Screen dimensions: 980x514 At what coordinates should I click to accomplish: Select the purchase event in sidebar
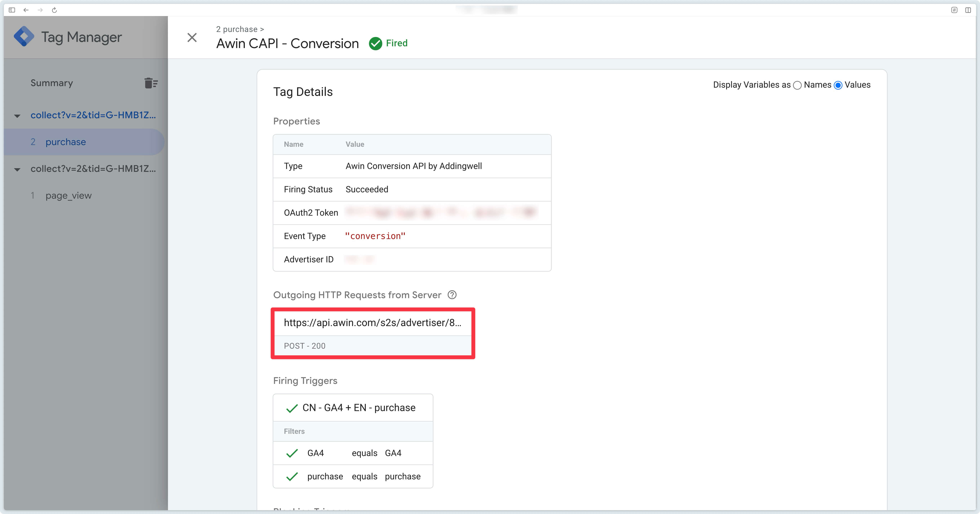(x=84, y=142)
